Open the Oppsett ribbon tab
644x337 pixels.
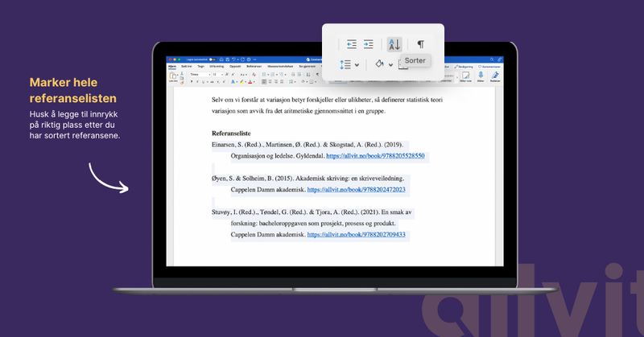(x=235, y=66)
